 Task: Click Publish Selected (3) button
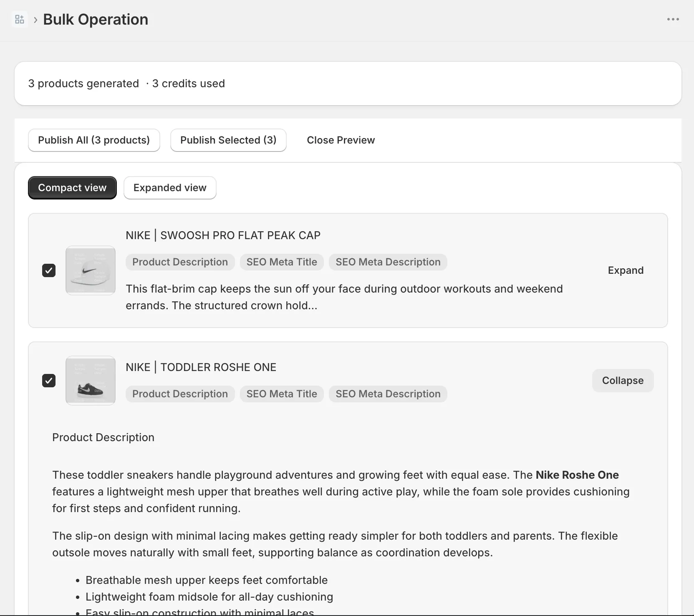pyautogui.click(x=228, y=140)
